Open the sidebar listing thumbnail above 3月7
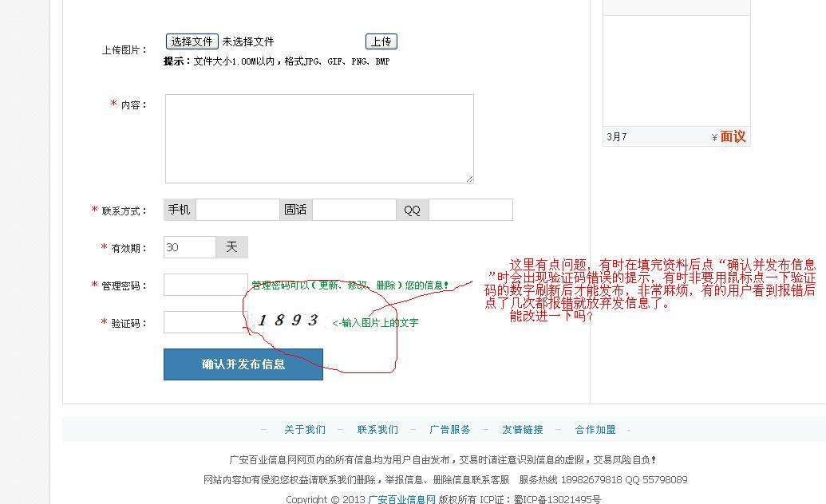The width and height of the screenshot is (826, 504). (676, 70)
